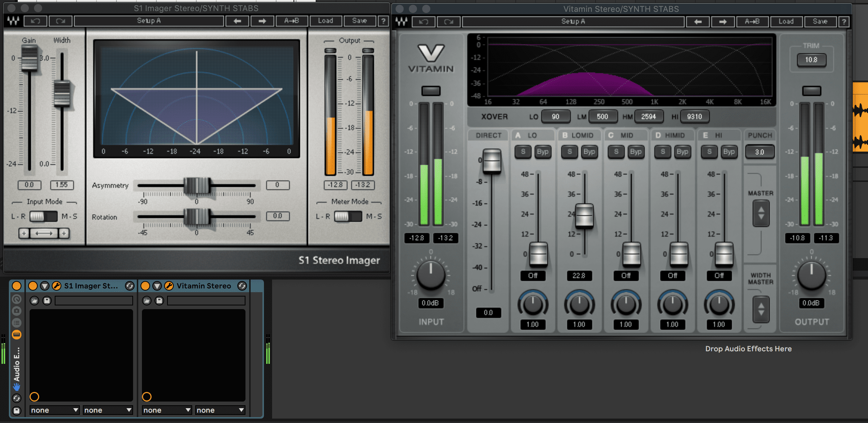
Task: Bypass the B LOMID band in Vitamin
Action: [589, 152]
